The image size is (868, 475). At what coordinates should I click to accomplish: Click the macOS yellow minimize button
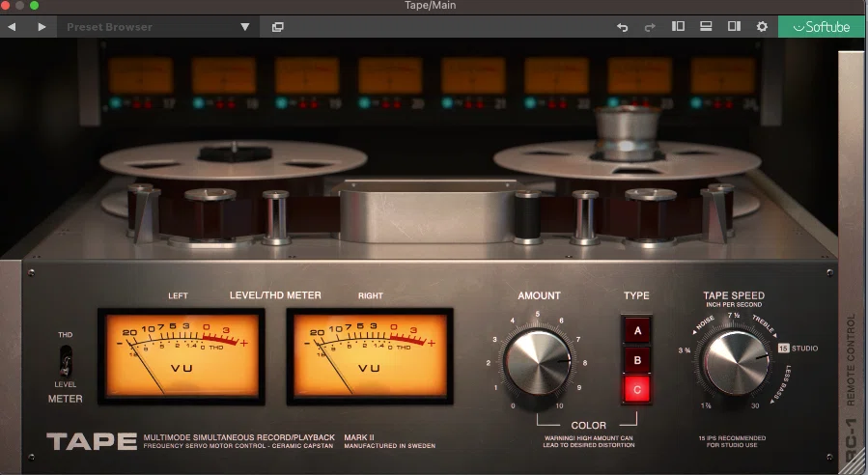[20, 5]
